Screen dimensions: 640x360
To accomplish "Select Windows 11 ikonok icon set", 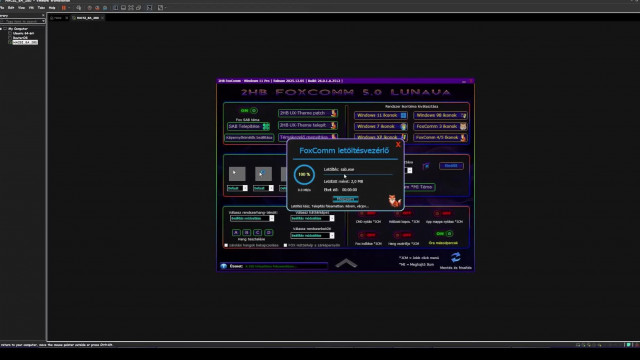I will click(x=380, y=116).
